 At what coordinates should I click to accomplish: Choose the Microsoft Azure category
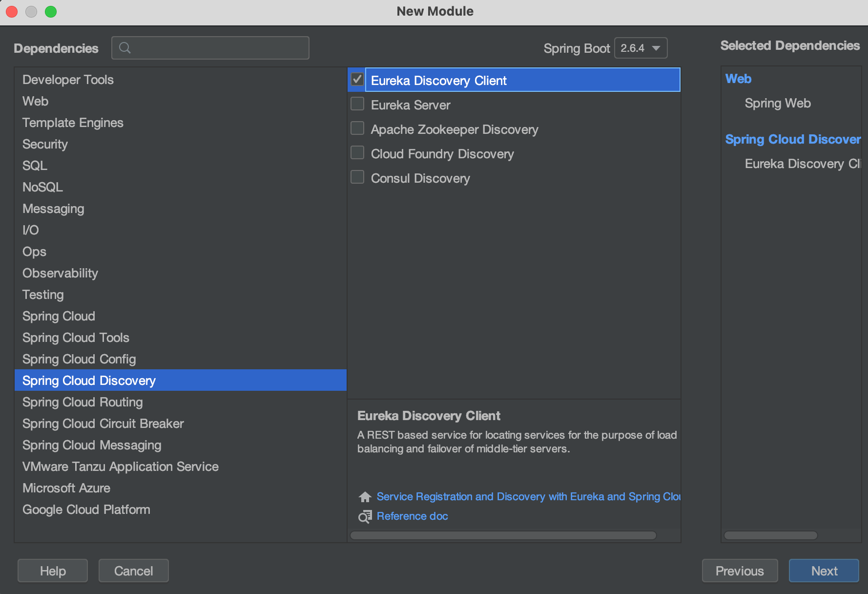(181, 488)
